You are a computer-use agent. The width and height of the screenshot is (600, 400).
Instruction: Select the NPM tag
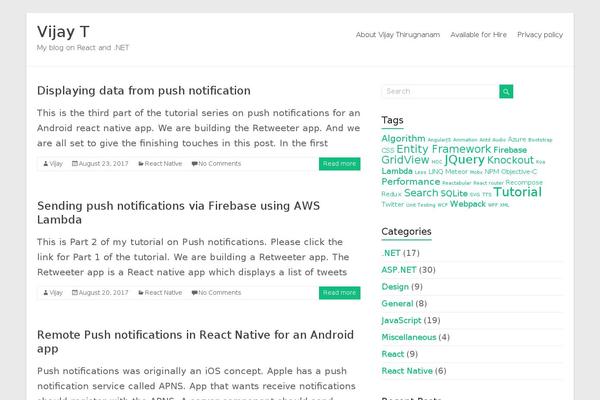click(492, 172)
